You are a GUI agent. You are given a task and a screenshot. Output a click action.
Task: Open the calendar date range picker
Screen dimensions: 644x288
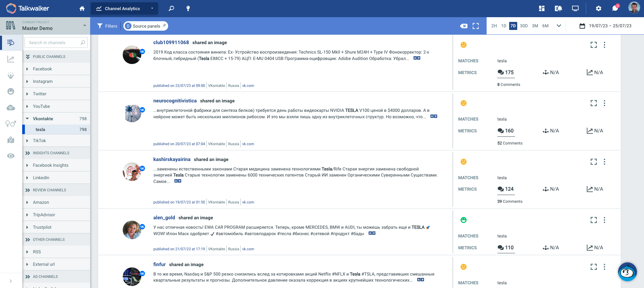605,26
